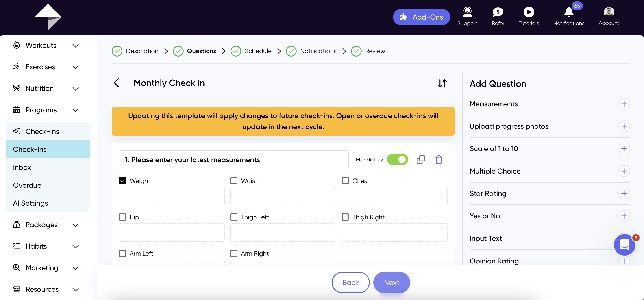Uncheck the Weight checkbox
The image size is (644, 300).
pos(122,181)
